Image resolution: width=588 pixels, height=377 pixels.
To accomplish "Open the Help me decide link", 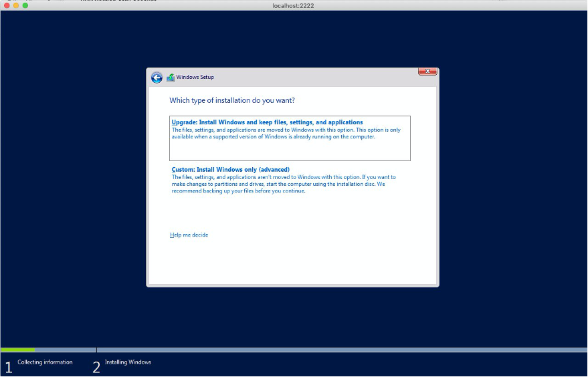I will 189,235.
